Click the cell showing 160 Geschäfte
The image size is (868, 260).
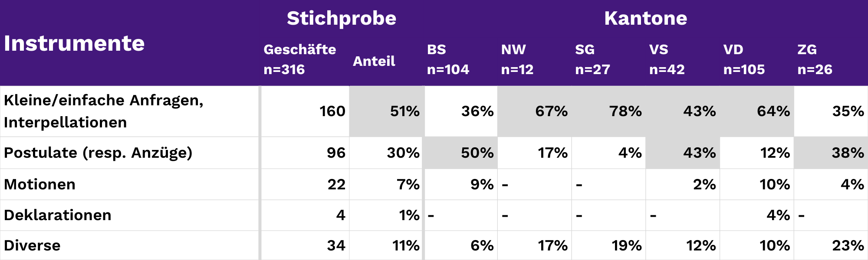(332, 111)
